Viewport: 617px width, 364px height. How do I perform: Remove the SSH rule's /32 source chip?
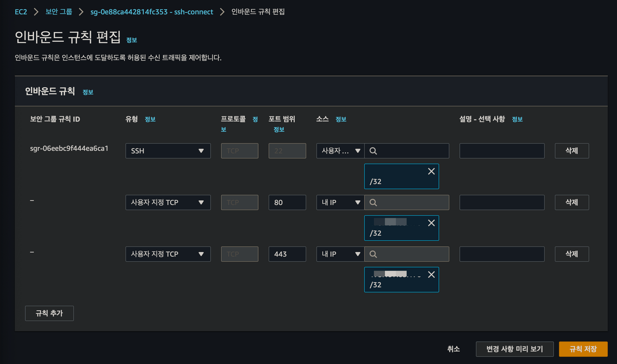point(431,171)
